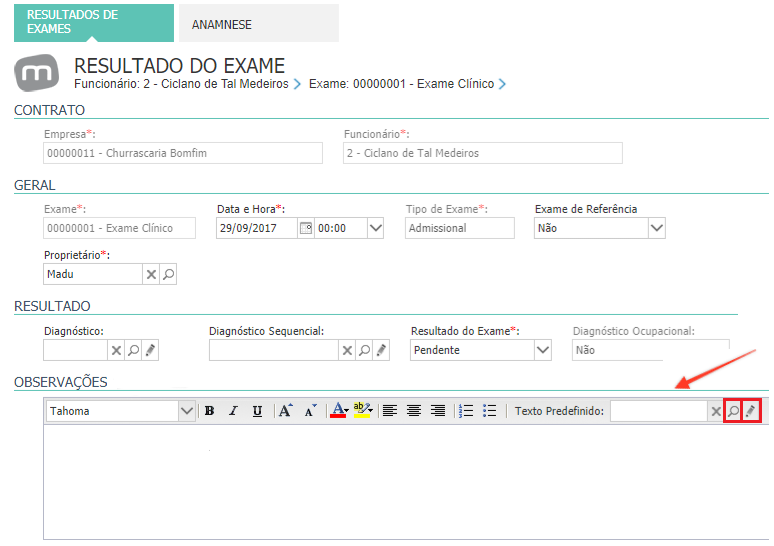
Task: Edit the Diagnóstico with pencil icon
Action: pyautogui.click(x=151, y=350)
